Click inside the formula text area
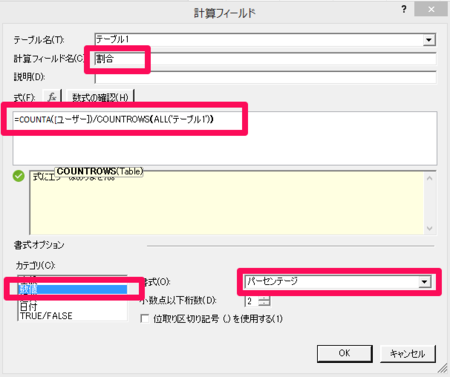The image size is (450, 377). [225, 138]
